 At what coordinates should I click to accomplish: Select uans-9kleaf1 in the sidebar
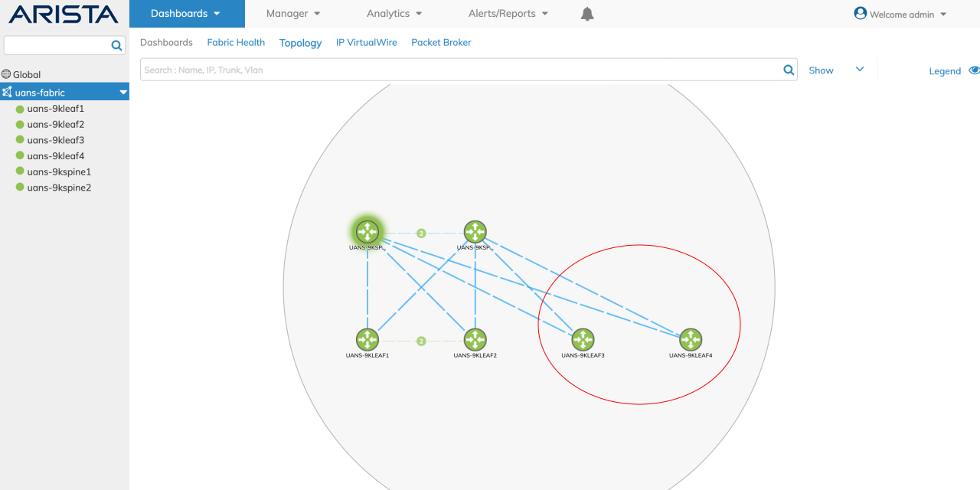[x=55, y=109]
